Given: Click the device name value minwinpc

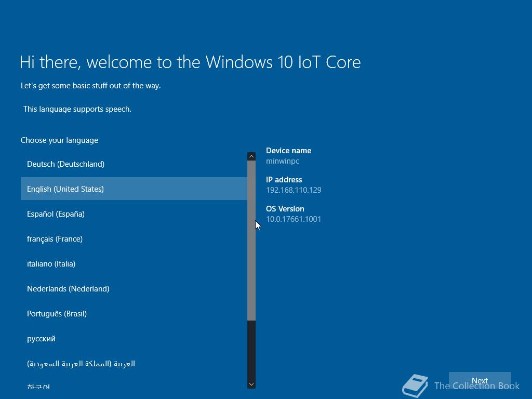Looking at the screenshot, I should tap(283, 161).
